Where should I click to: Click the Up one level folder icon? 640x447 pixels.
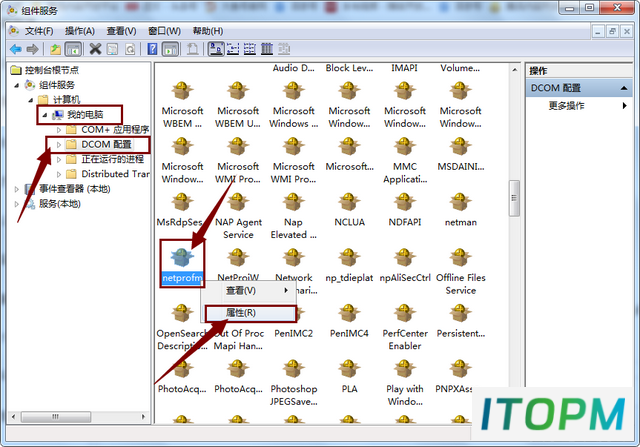click(x=55, y=49)
